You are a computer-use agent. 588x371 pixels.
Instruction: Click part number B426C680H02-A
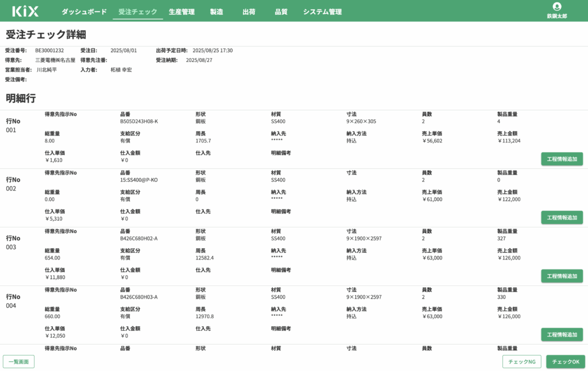tap(139, 238)
